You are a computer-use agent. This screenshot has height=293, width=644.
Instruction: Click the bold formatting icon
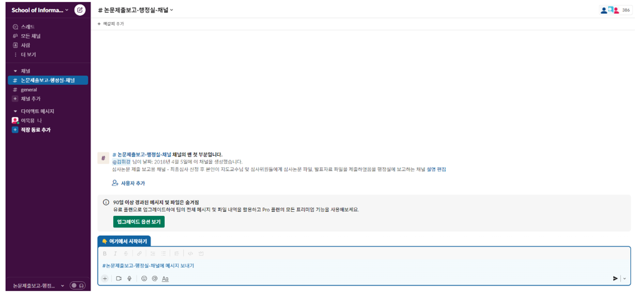[x=105, y=254]
